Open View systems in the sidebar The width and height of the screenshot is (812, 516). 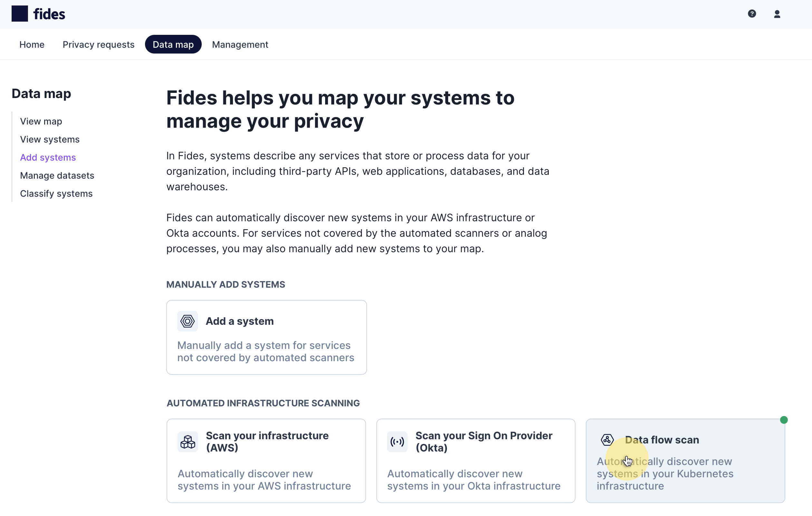[50, 139]
